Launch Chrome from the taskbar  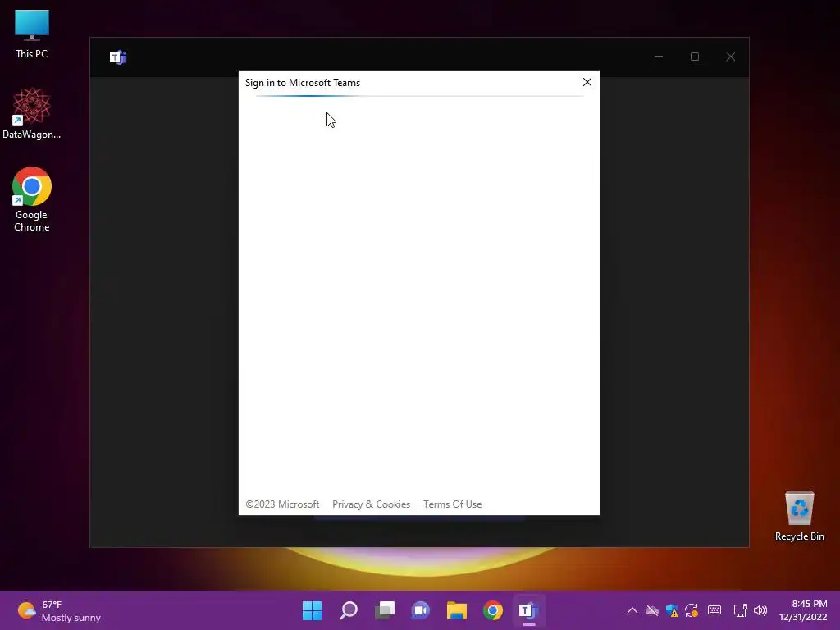coord(493,610)
